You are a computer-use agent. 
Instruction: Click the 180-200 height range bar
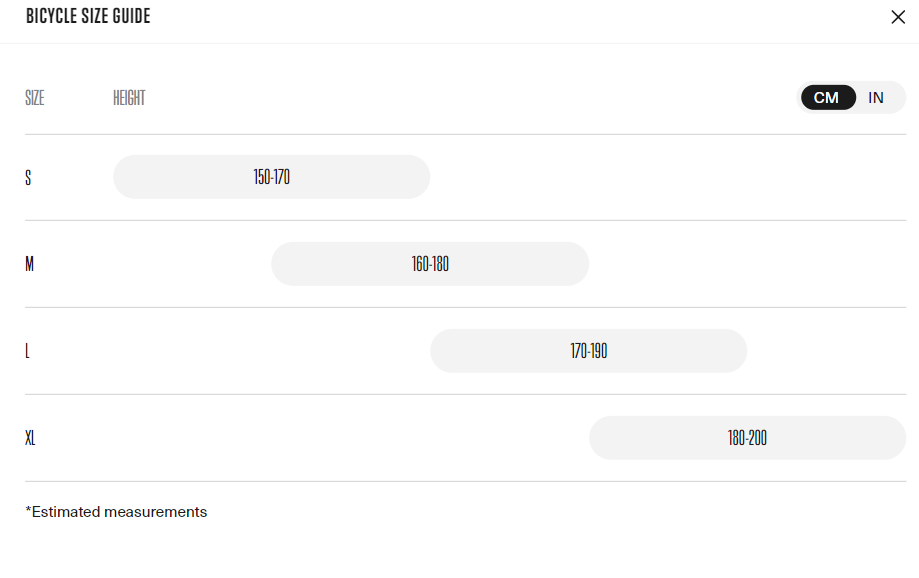click(747, 438)
